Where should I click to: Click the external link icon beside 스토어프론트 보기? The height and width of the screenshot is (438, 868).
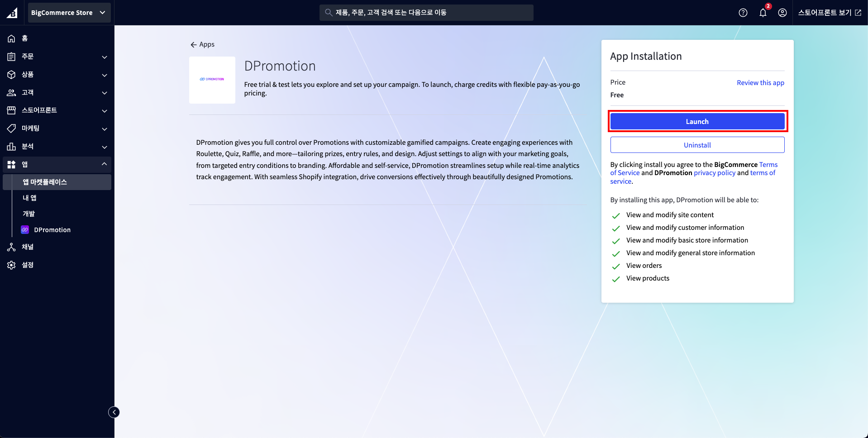pos(858,13)
